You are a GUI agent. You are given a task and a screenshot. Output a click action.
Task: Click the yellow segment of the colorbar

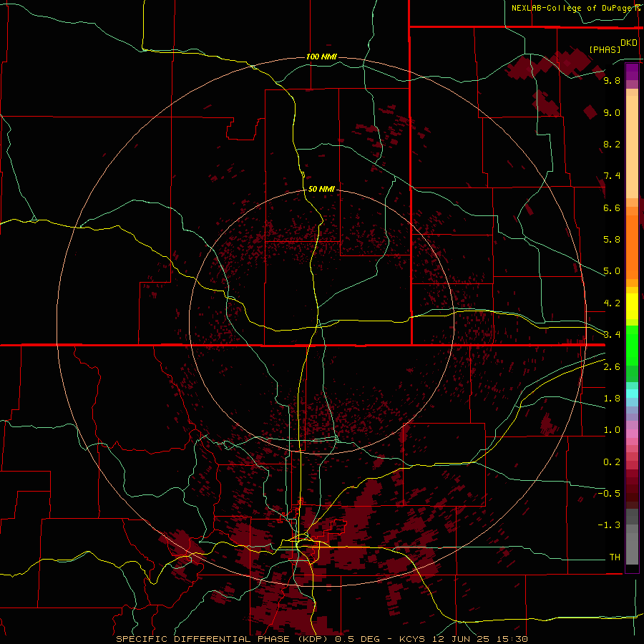coord(632,306)
